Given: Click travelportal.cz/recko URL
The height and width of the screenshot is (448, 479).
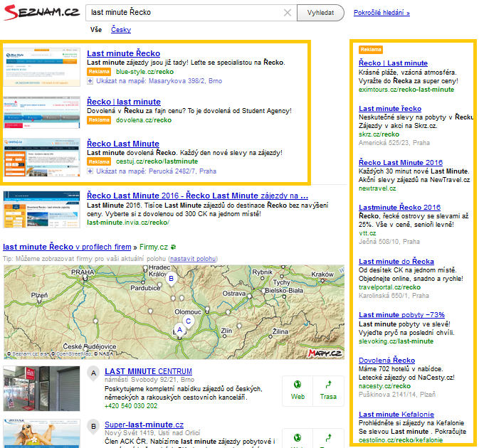Looking at the screenshot, I should (389, 287).
